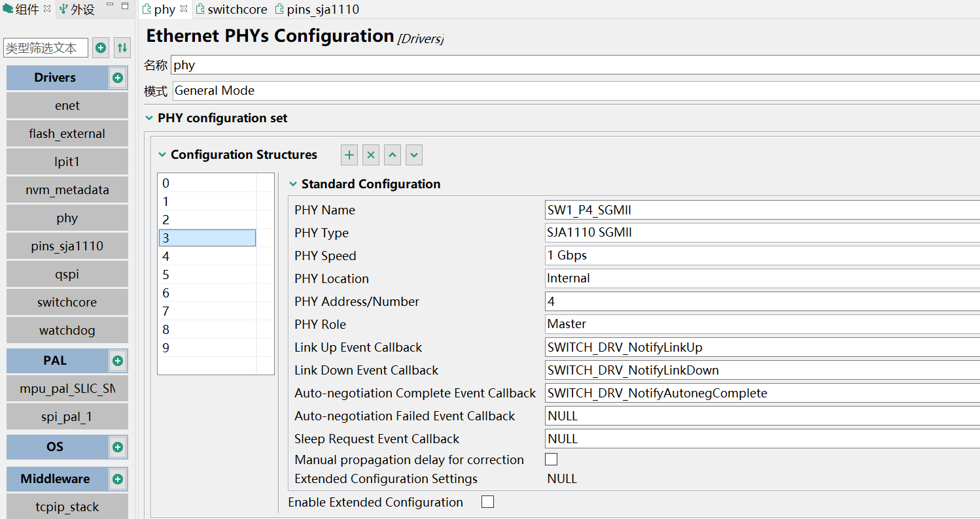The width and height of the screenshot is (980, 519).
Task: Open the enet driver settings
Action: [67, 105]
